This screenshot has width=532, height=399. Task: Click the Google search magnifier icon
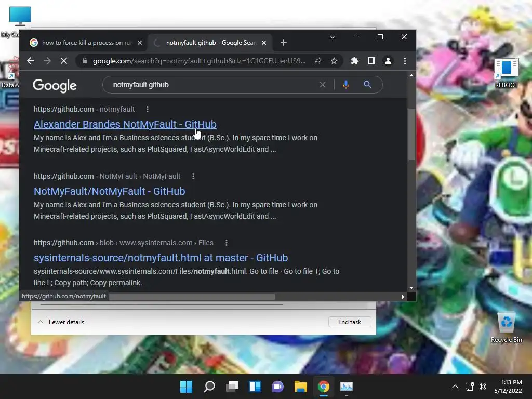[367, 85]
